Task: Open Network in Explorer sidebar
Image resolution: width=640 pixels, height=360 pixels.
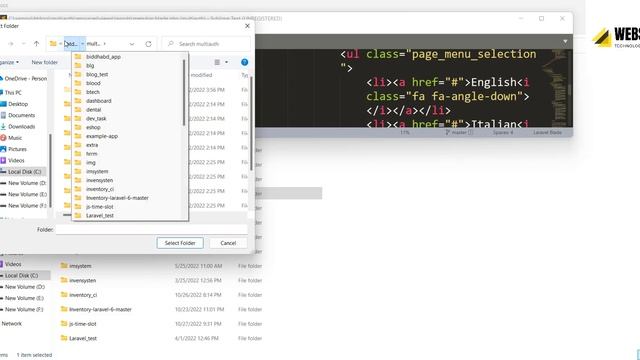Action: point(12,324)
